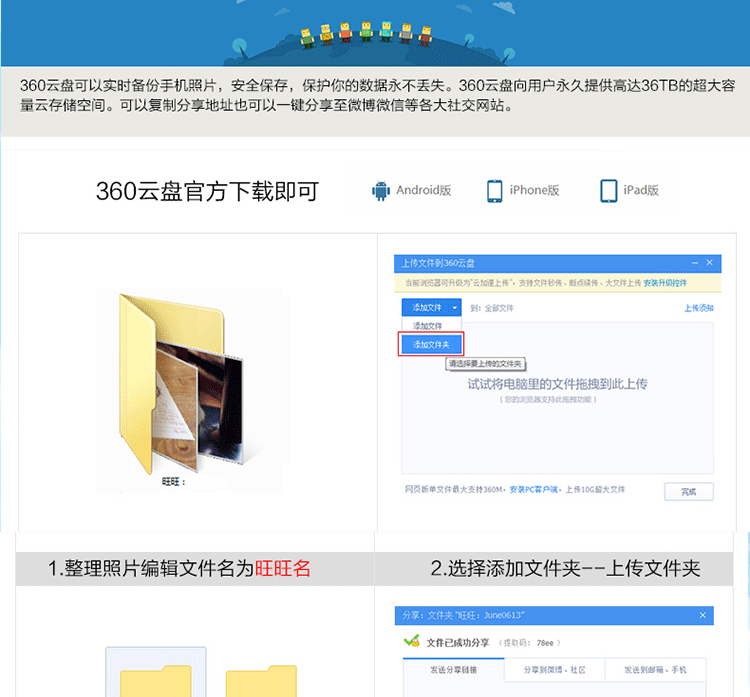Screen dimensions: 750x697
Task: Switch to the 发送到邮箱、手机 tab
Action: tap(655, 670)
